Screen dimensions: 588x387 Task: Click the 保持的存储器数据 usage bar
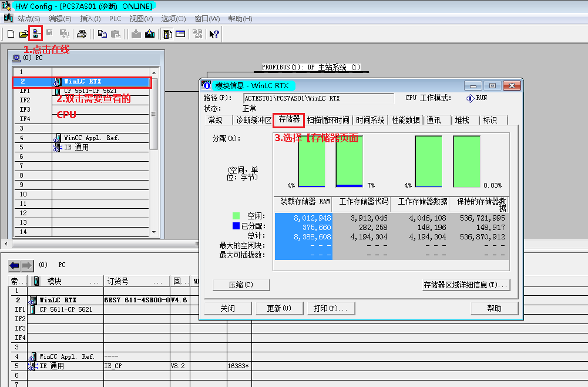coord(466,161)
